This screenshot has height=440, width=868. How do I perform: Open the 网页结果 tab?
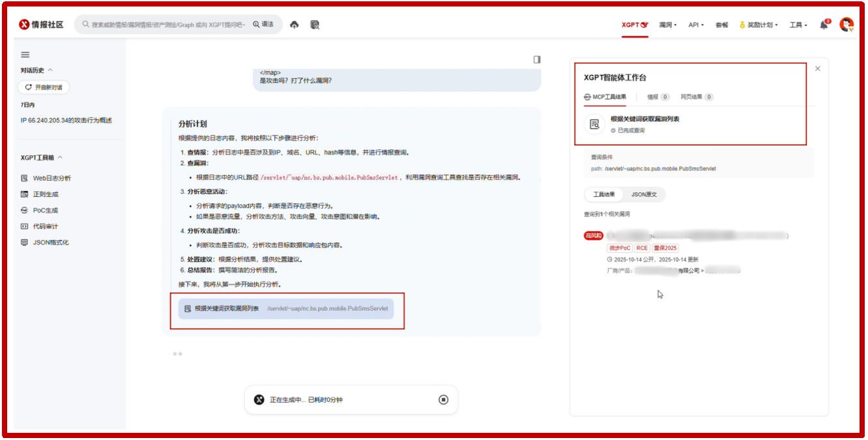click(696, 97)
